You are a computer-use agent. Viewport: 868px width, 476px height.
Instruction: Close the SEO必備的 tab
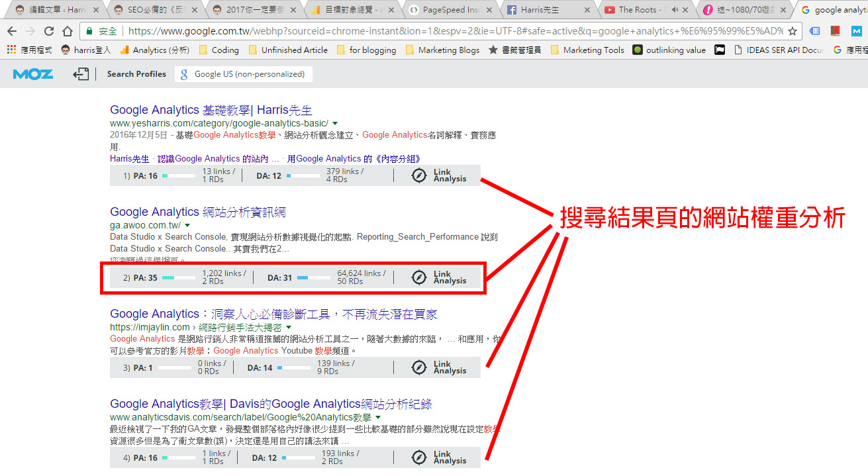pos(194,10)
